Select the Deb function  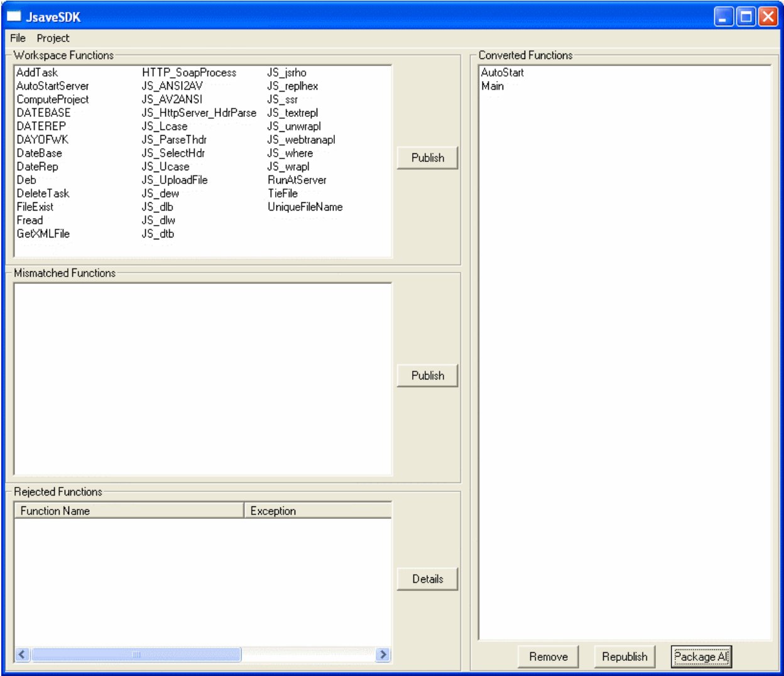[26, 180]
